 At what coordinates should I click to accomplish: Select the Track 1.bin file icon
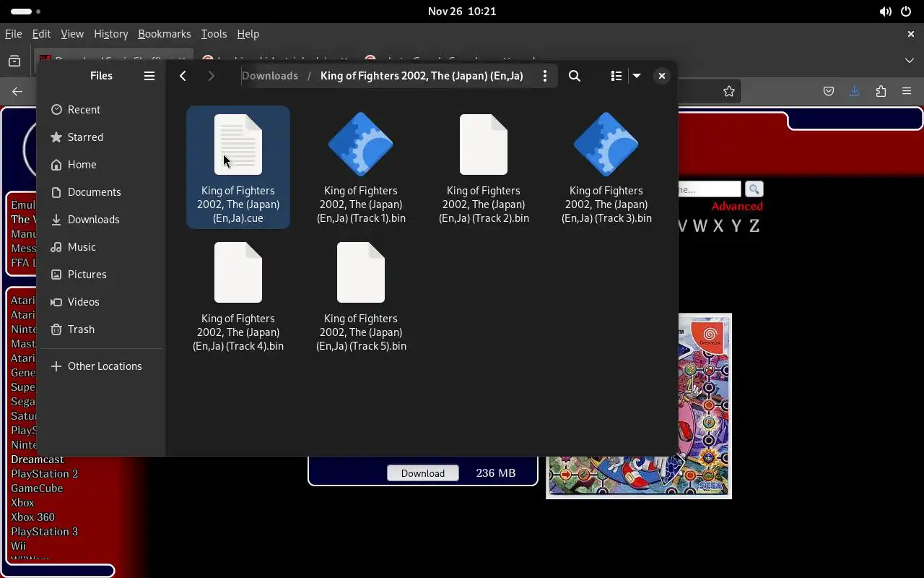(x=361, y=144)
